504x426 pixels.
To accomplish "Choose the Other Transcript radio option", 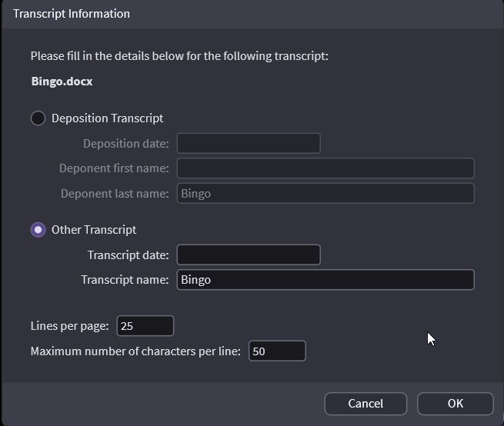I will [38, 230].
